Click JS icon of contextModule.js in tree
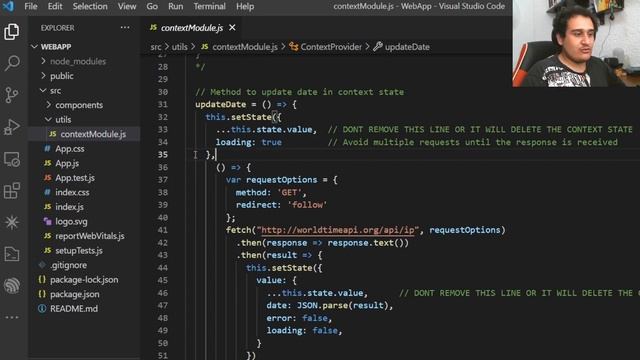The height and width of the screenshot is (360, 640). (53, 134)
